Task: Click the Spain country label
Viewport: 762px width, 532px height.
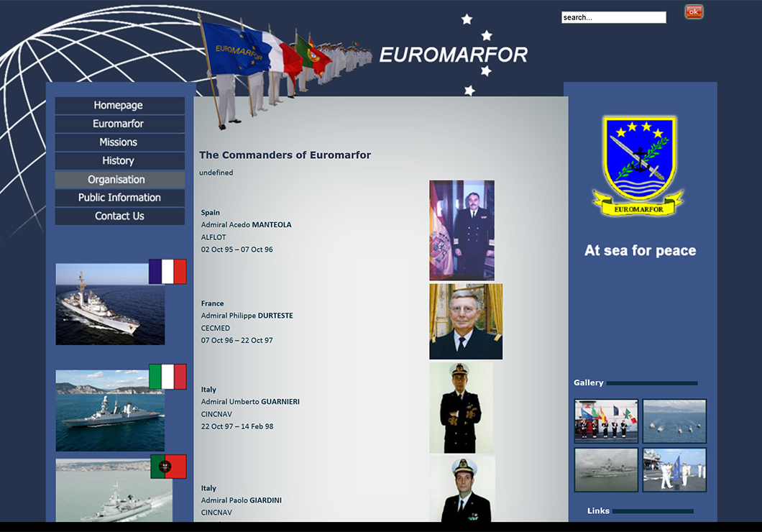Action: click(211, 213)
